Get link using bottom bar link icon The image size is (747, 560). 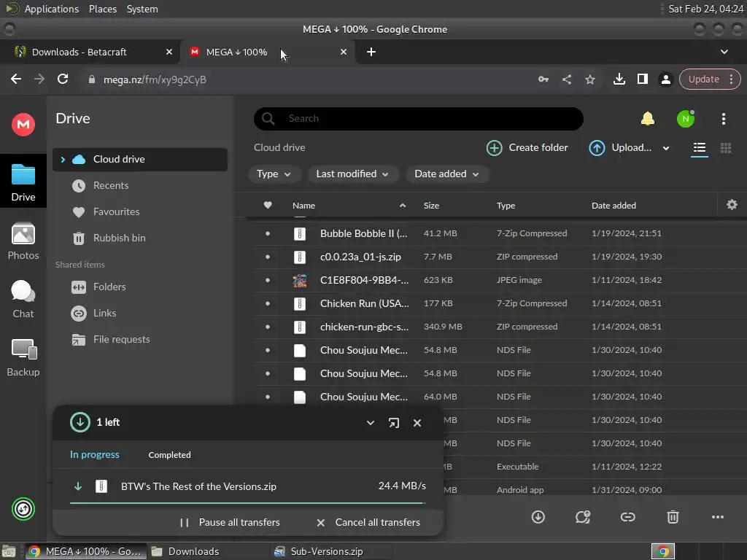click(x=627, y=517)
